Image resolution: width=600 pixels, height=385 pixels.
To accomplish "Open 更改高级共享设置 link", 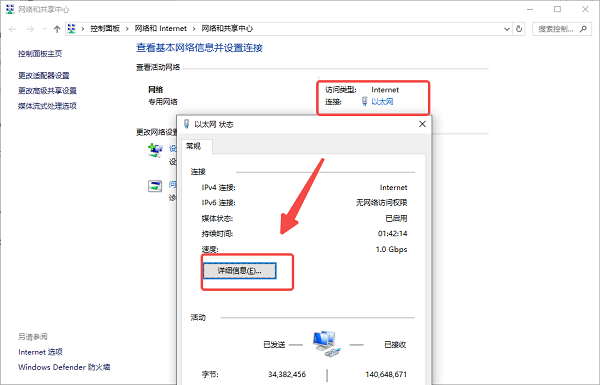I will tap(47, 91).
